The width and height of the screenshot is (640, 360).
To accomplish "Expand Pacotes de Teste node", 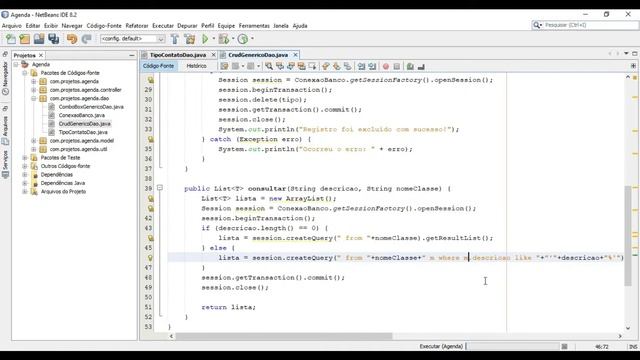I will click(x=25, y=158).
